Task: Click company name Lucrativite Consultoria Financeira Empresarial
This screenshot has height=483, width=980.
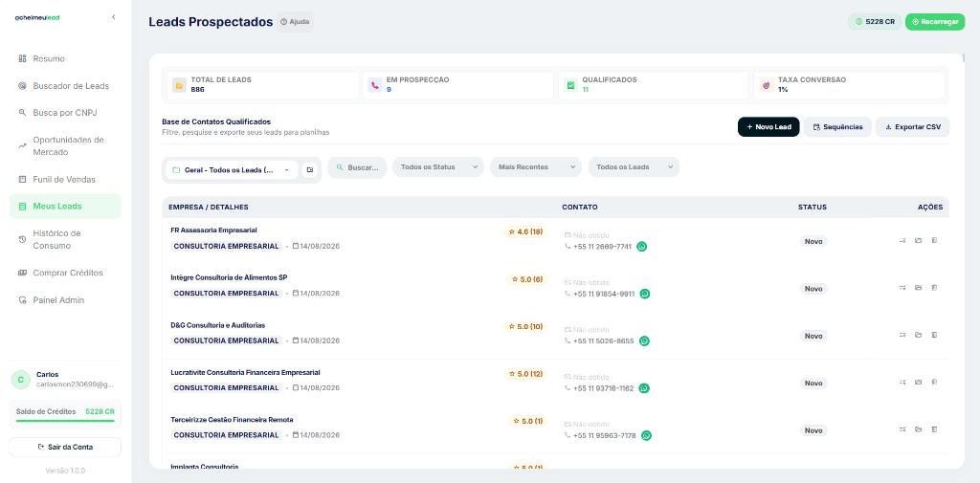Action: 245,372
